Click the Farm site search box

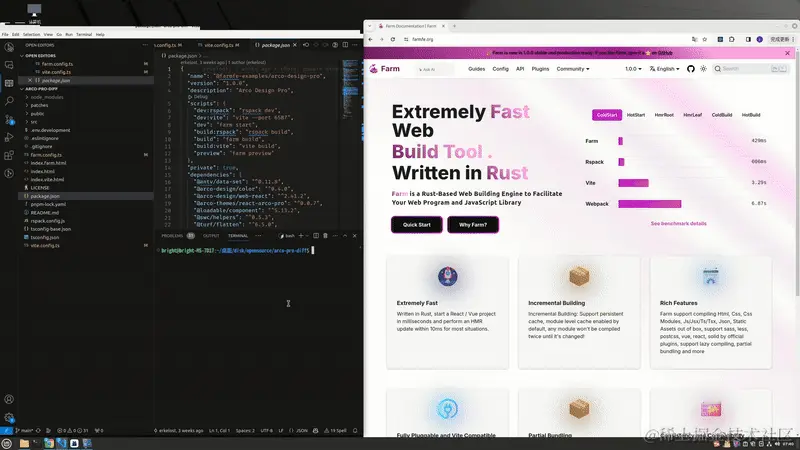(x=750, y=69)
